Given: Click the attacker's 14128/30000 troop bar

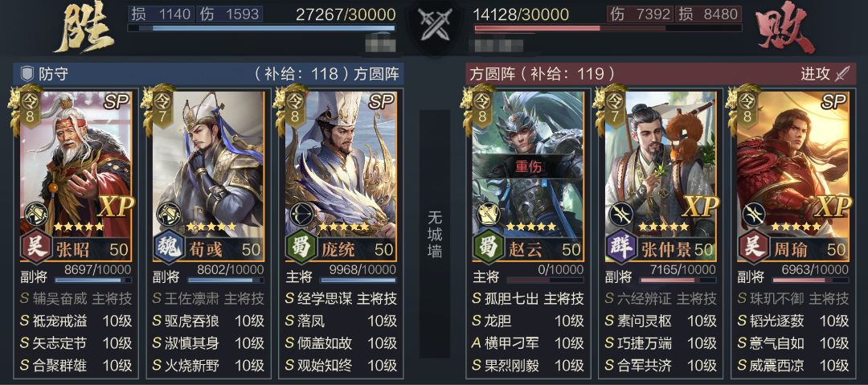Looking at the screenshot, I should click(607, 27).
